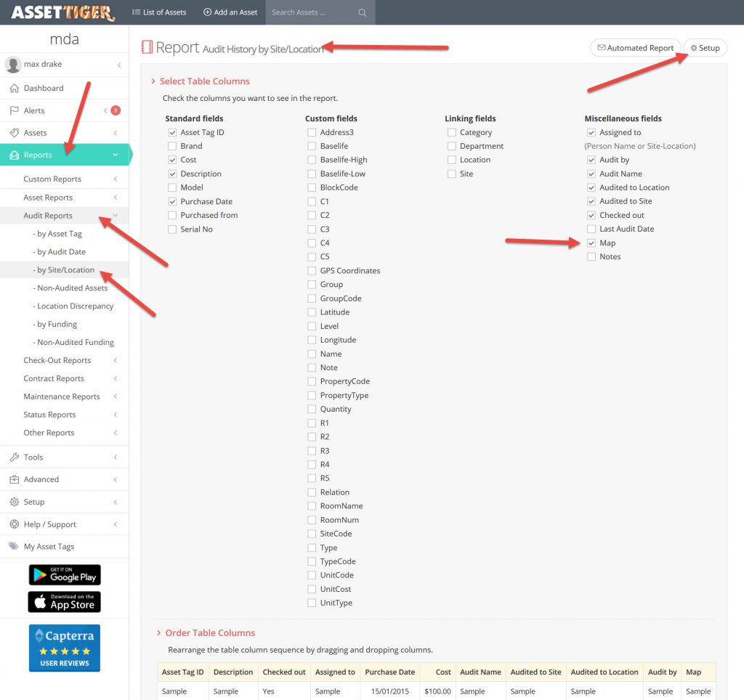
Task: Click the Dashboard home icon in sidebar
Action: click(x=14, y=88)
